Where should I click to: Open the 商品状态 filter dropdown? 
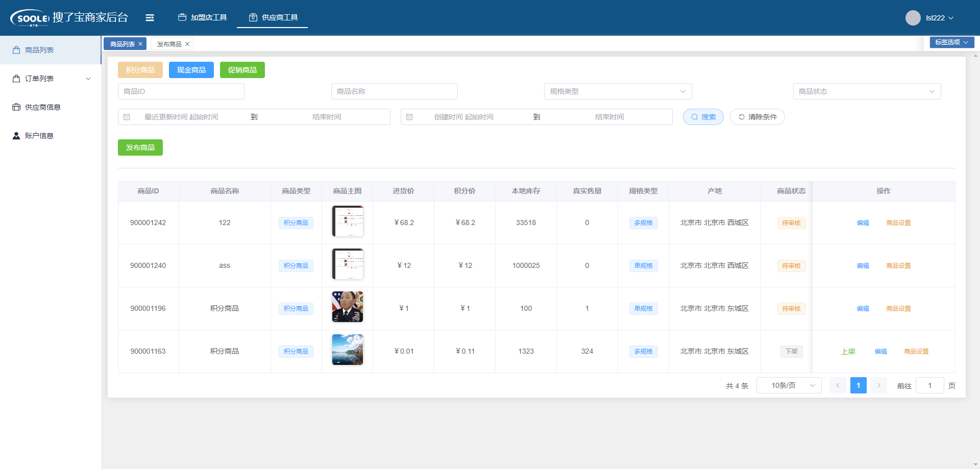tap(867, 91)
